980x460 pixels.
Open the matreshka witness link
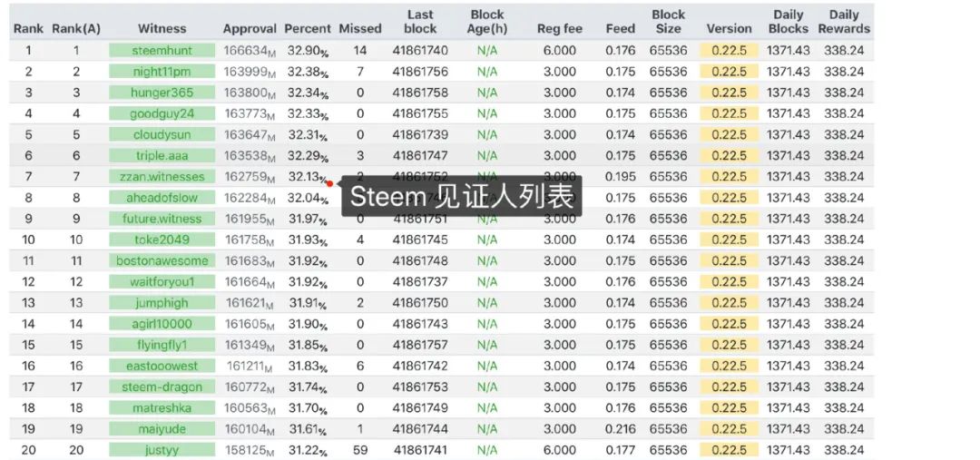pos(162,408)
